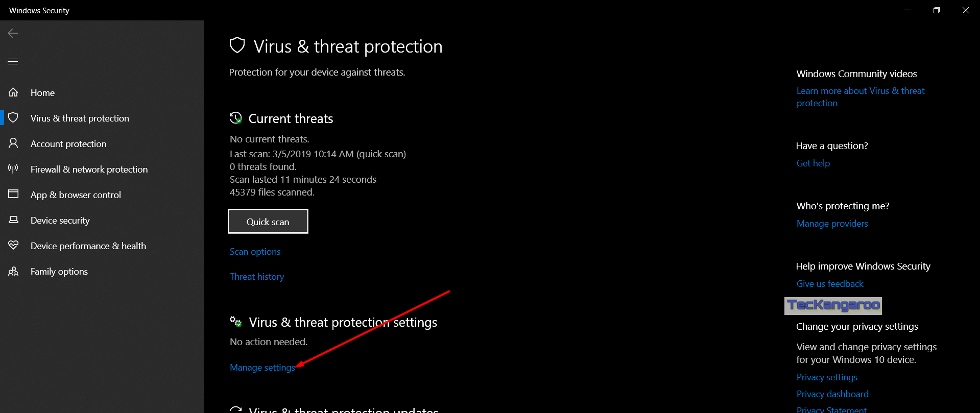Click the Family options people icon
Viewport: 980px width, 413px height.
[x=13, y=271]
